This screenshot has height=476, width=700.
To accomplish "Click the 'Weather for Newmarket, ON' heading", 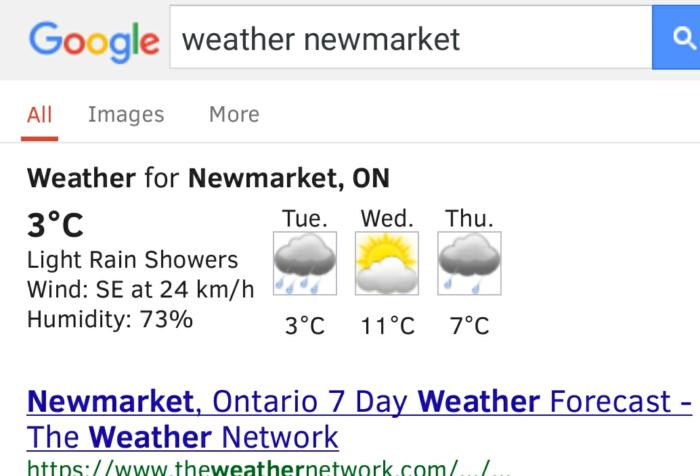I will pos(208,179).
